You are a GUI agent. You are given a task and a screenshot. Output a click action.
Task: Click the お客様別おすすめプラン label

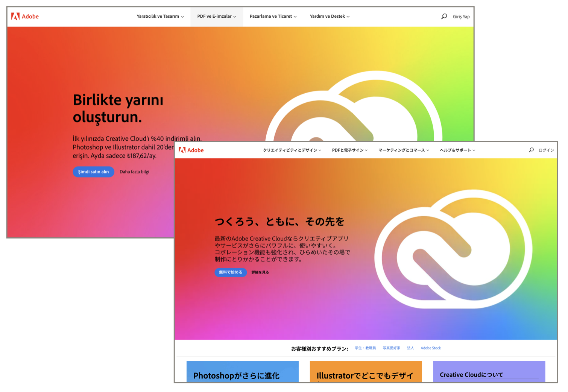click(319, 349)
